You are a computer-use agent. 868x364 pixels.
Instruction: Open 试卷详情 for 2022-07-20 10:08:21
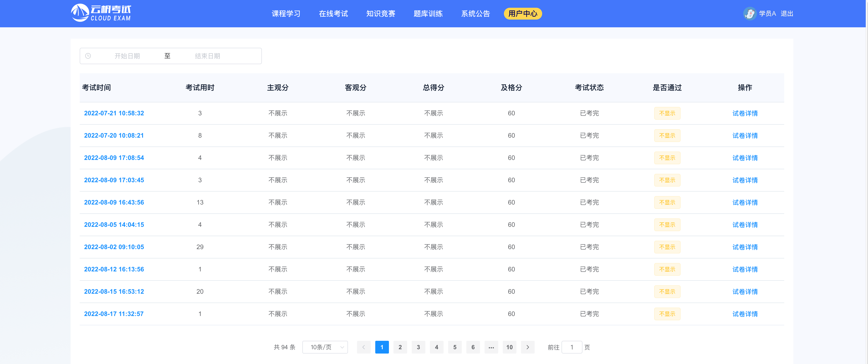point(745,136)
